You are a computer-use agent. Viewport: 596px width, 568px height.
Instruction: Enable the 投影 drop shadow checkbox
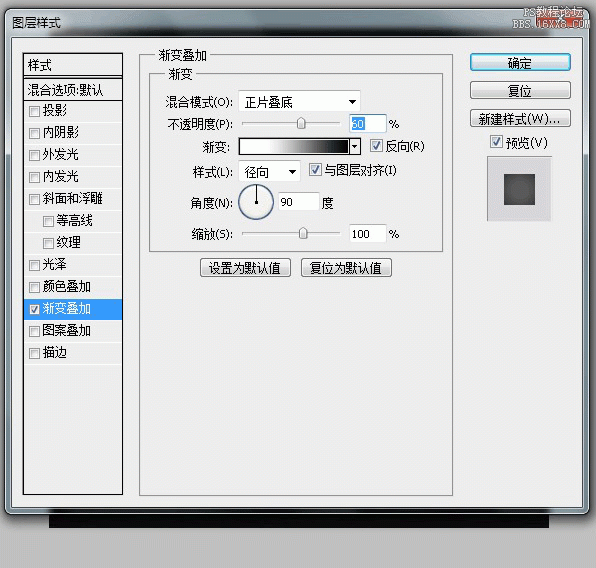tap(34, 111)
